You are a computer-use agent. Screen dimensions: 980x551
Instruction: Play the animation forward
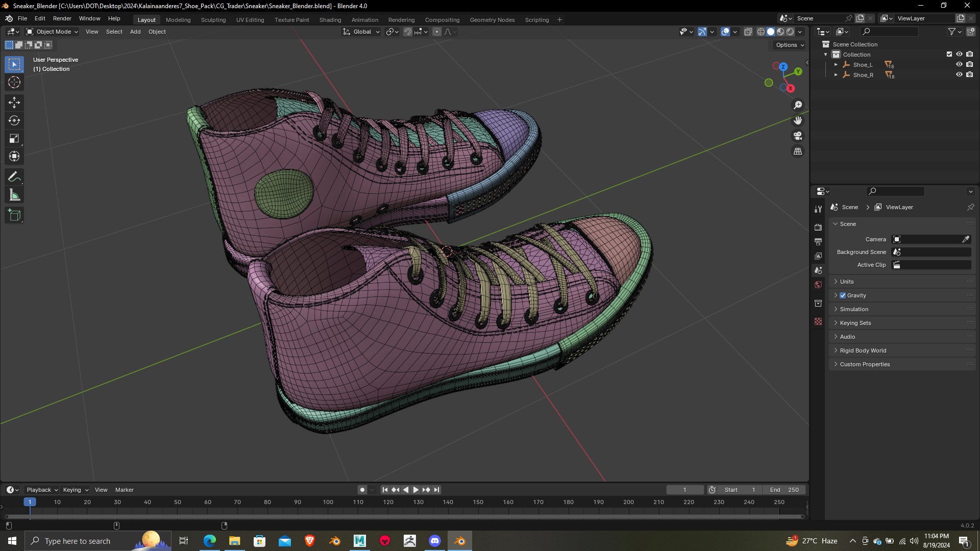[x=416, y=490]
